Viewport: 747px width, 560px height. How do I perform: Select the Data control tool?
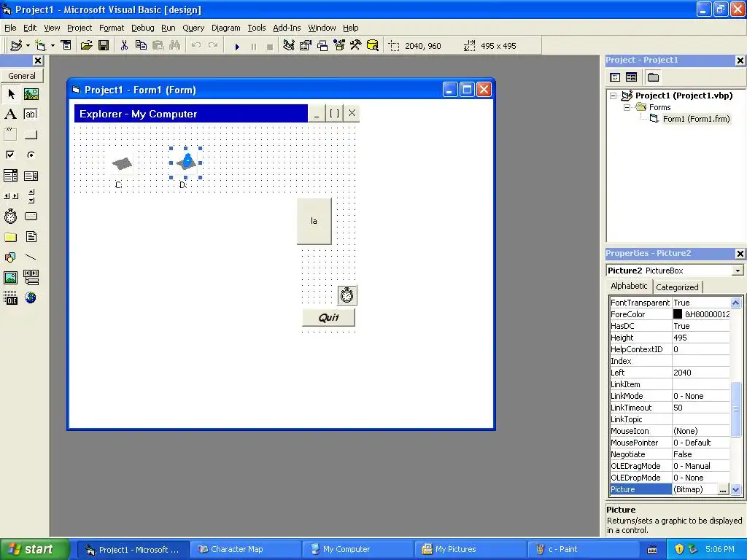31,277
